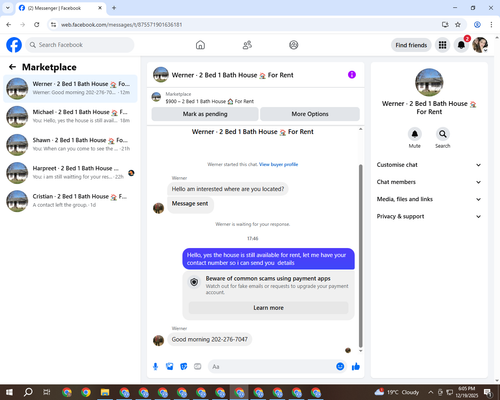Open Chrome profile icon
The height and width of the screenshot is (400, 500).
pos(477,25)
